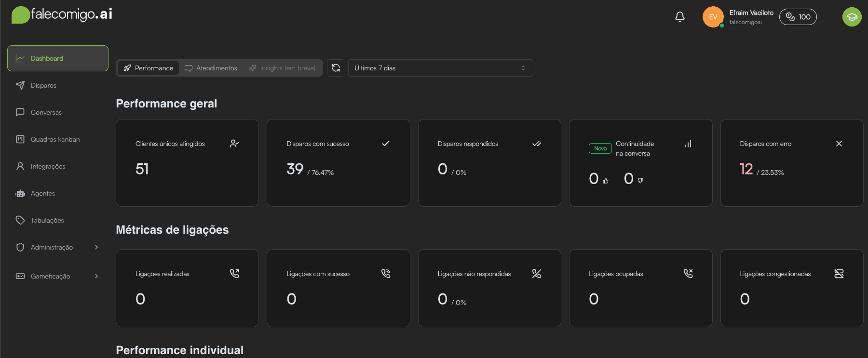Click the Disparos respondidos double-check icon
The height and width of the screenshot is (358, 868).
(537, 144)
